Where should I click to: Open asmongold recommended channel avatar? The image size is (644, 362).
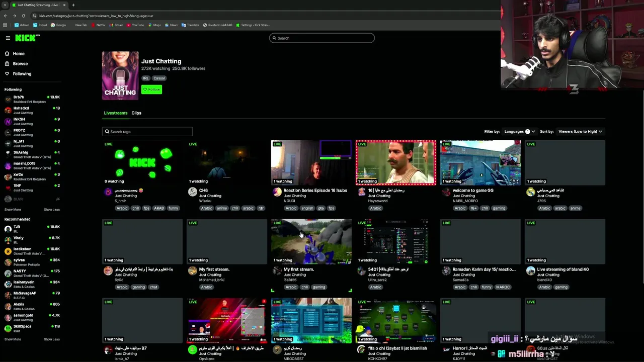click(x=8, y=317)
